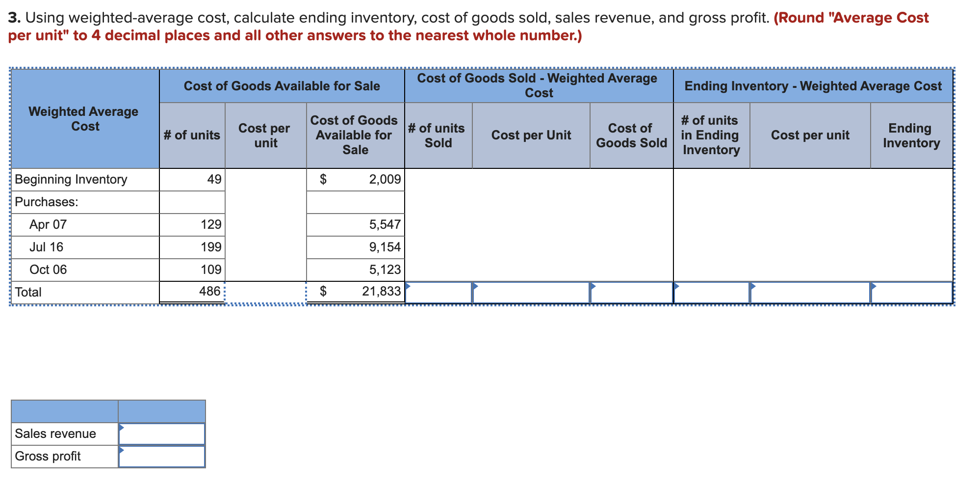Click the Jul 16 cost value '9,154'
Screen dimensions: 980x487
click(356, 247)
